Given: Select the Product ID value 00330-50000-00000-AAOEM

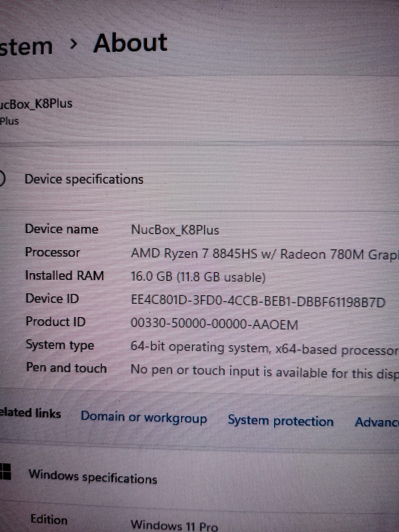Looking at the screenshot, I should coord(214,324).
